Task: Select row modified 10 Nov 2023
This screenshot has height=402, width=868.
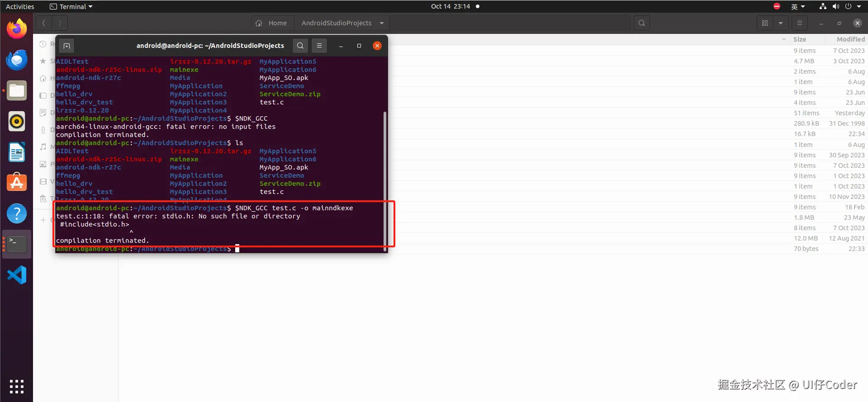Action: (493, 197)
